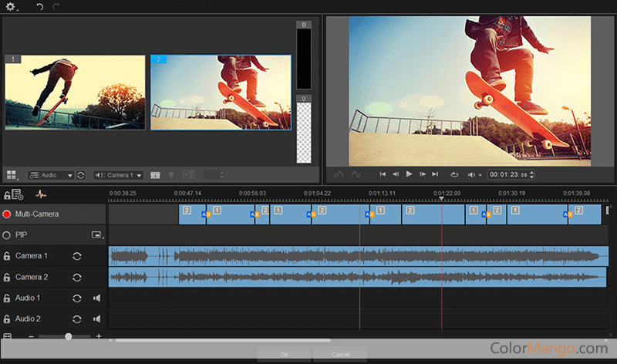
Task: Select camera 1 source thumbnail
Action: point(75,92)
